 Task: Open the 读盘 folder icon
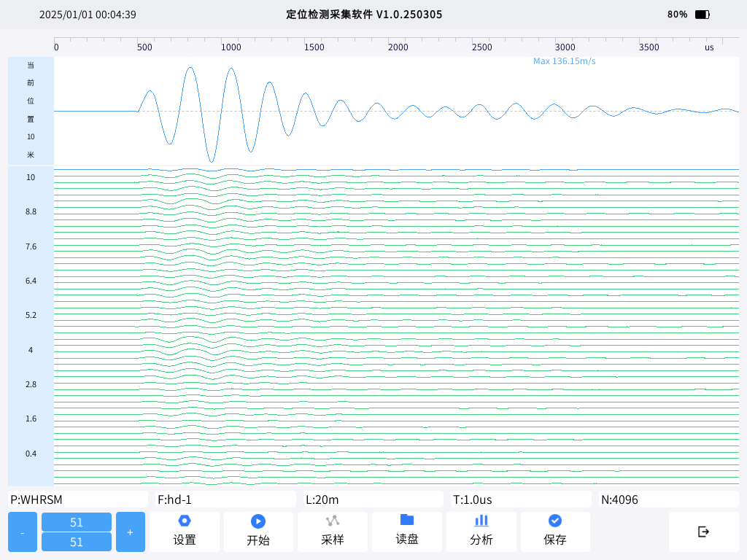(407, 519)
